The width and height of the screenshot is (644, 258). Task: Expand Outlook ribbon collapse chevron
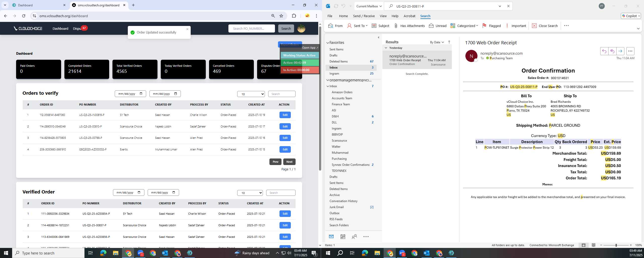point(638,28)
